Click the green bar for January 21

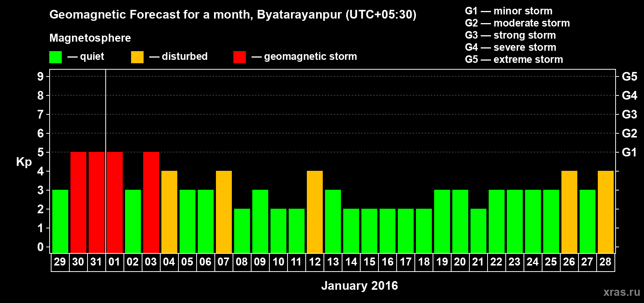pyautogui.click(x=478, y=231)
